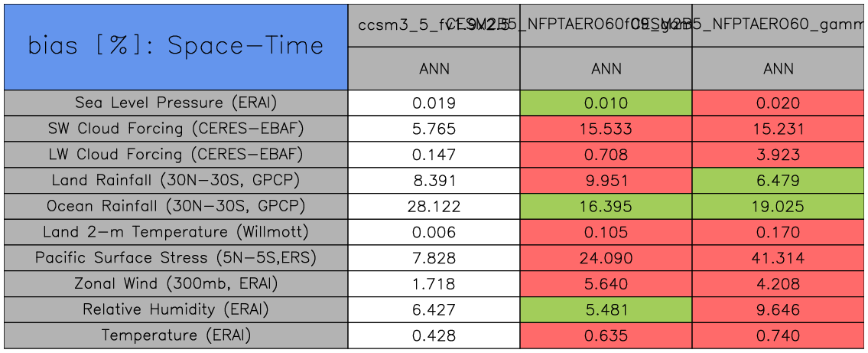
Task: Click the white cell showing 0.428
Action: (x=434, y=335)
